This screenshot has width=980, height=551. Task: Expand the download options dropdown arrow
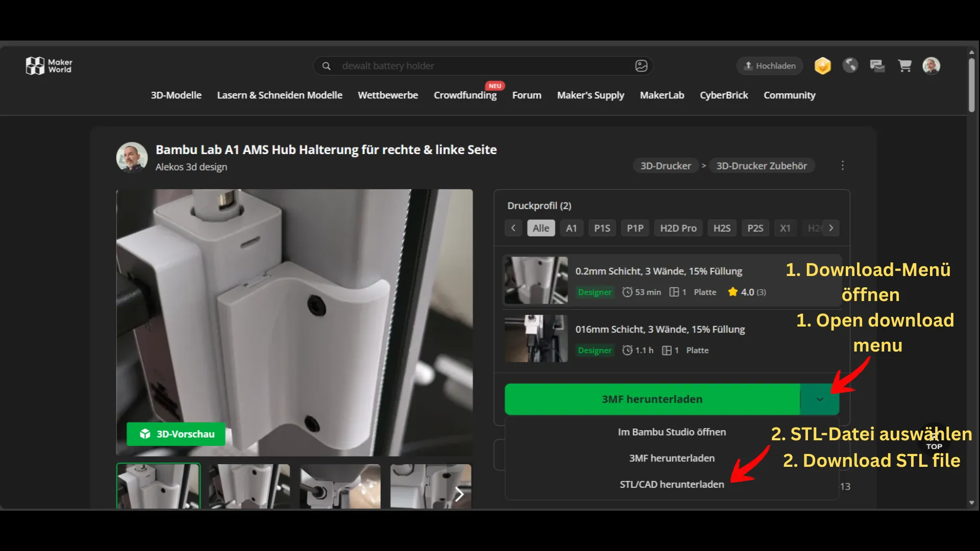tap(820, 399)
